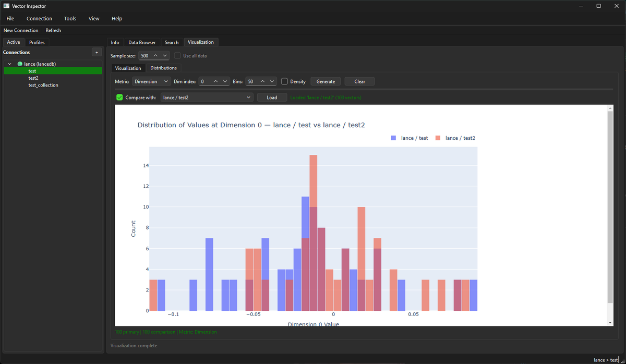This screenshot has height=364, width=626.
Task: Open the Metric dropdown
Action: pos(151,81)
